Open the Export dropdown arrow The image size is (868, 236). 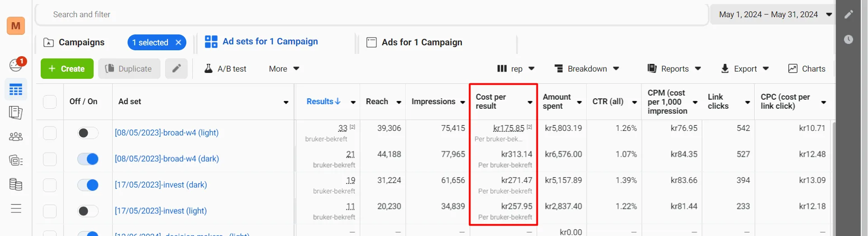[766, 69]
